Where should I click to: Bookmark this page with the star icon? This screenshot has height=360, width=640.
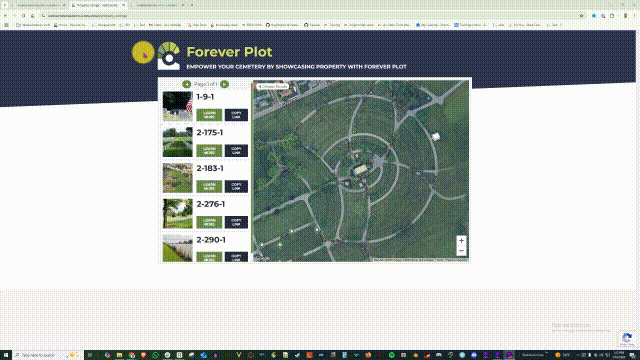(x=581, y=16)
